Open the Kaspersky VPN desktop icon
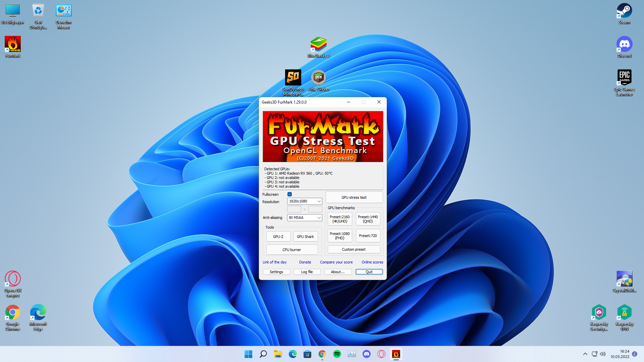Image resolution: width=644 pixels, height=362 pixels. point(624,313)
